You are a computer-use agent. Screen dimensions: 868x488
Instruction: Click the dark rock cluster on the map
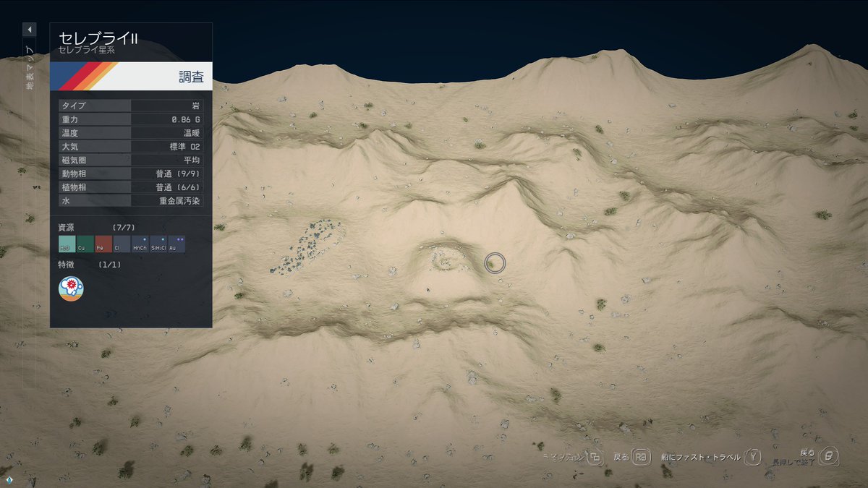pos(308,247)
